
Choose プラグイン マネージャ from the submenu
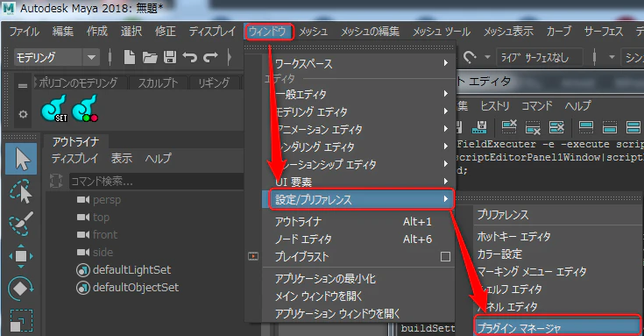[x=558, y=327]
